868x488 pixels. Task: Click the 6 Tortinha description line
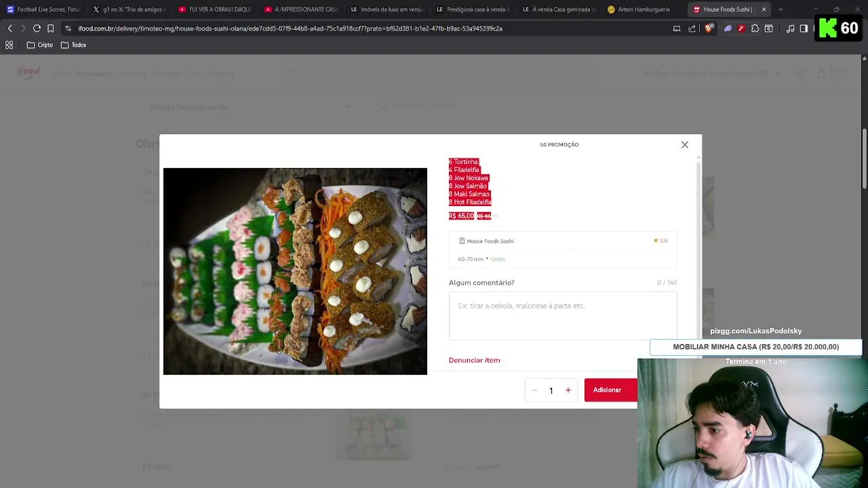pos(464,162)
